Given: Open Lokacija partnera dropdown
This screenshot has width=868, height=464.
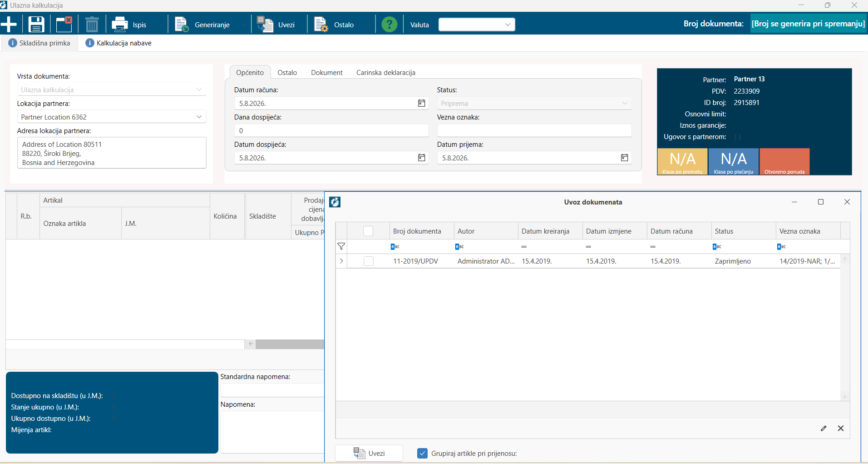Looking at the screenshot, I should pyautogui.click(x=199, y=117).
